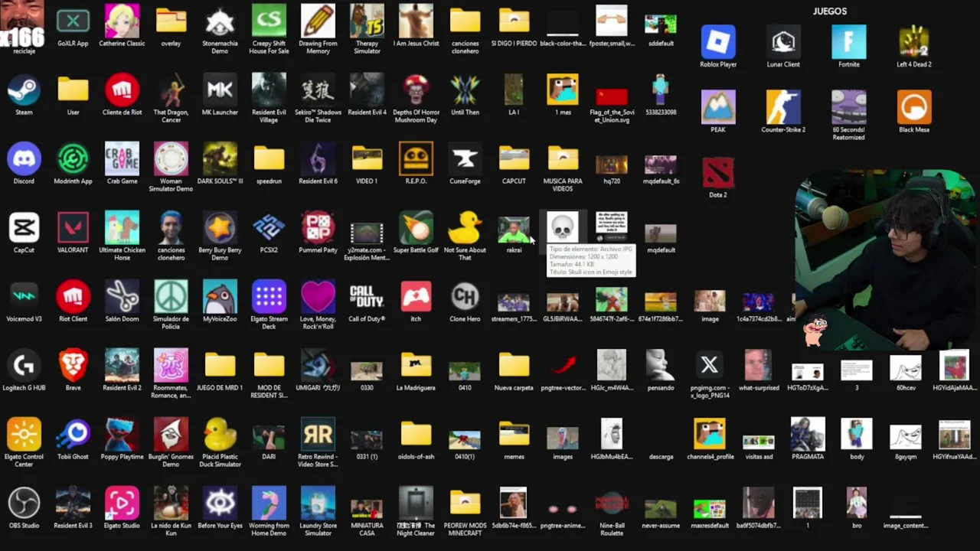
Task: Open Before Your Eyes icon
Action: tap(220, 504)
